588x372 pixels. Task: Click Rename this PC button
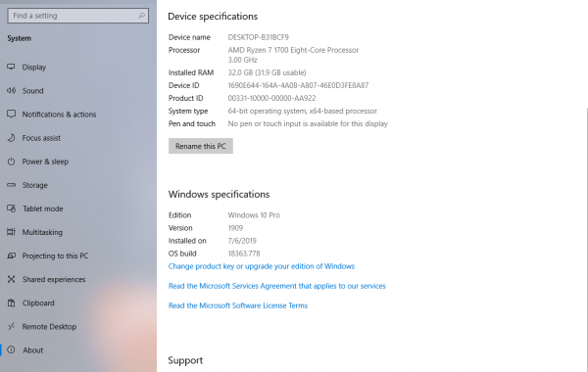201,146
